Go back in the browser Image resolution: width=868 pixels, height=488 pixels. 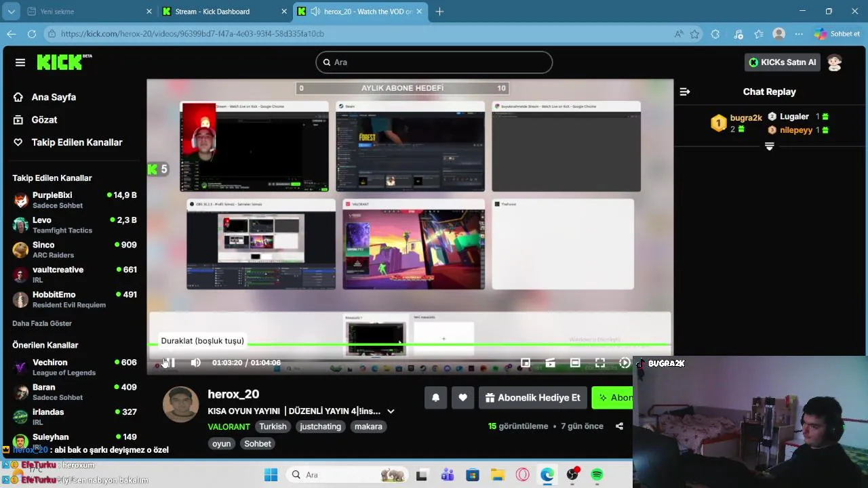click(x=12, y=33)
